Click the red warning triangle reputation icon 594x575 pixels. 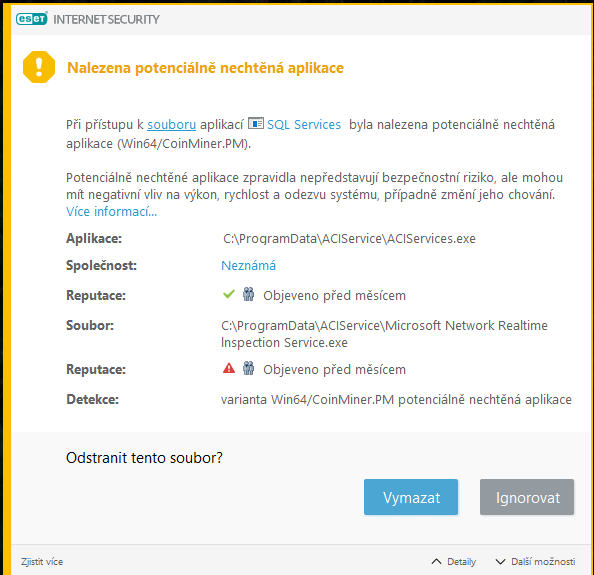229,368
